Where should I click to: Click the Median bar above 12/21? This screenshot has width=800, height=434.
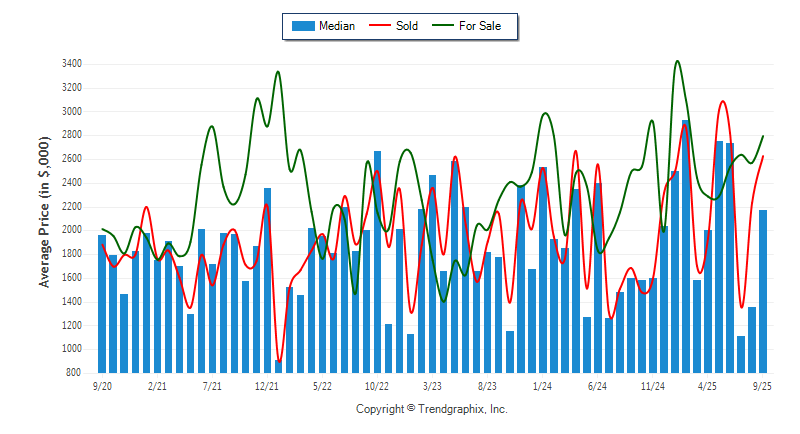click(x=267, y=280)
